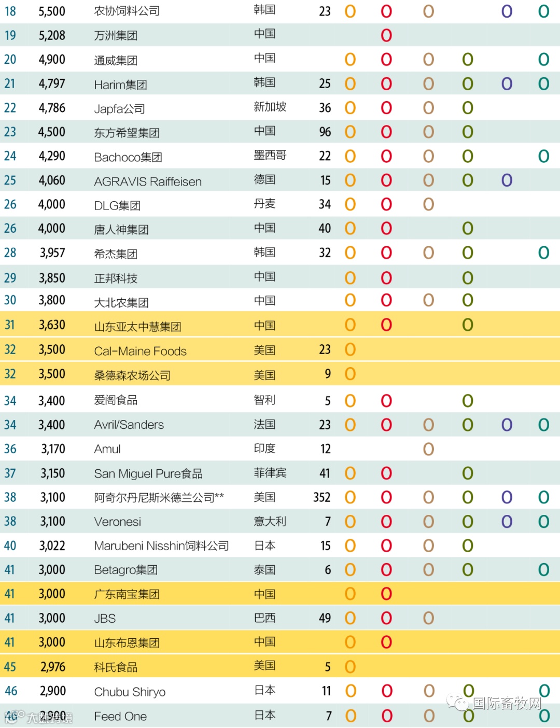
Task: Click the value 4,797
Action: click(52, 83)
